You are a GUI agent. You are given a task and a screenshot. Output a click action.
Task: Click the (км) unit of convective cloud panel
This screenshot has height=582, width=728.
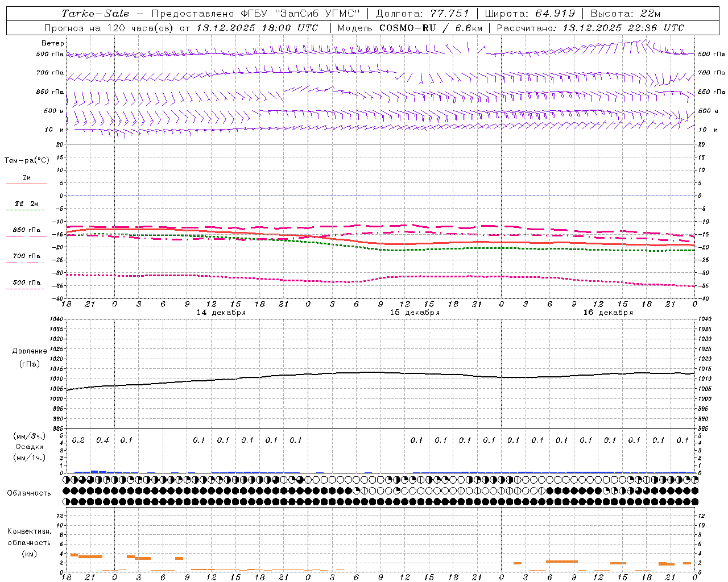(x=29, y=554)
